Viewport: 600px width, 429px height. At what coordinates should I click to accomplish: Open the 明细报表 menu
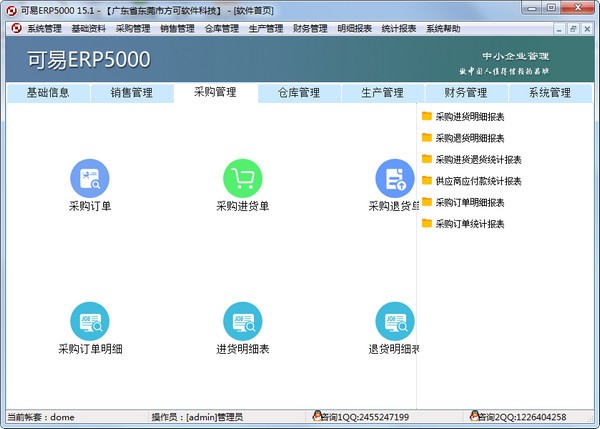coord(354,29)
